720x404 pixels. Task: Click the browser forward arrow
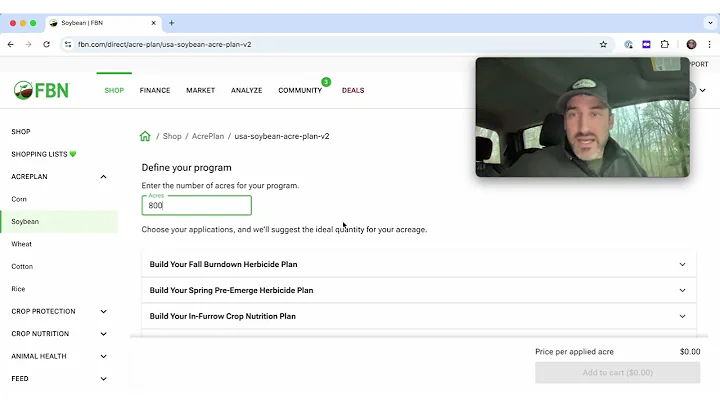tap(28, 45)
